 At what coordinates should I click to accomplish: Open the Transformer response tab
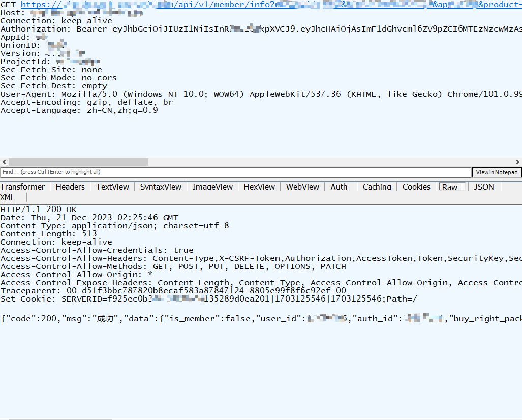point(22,187)
